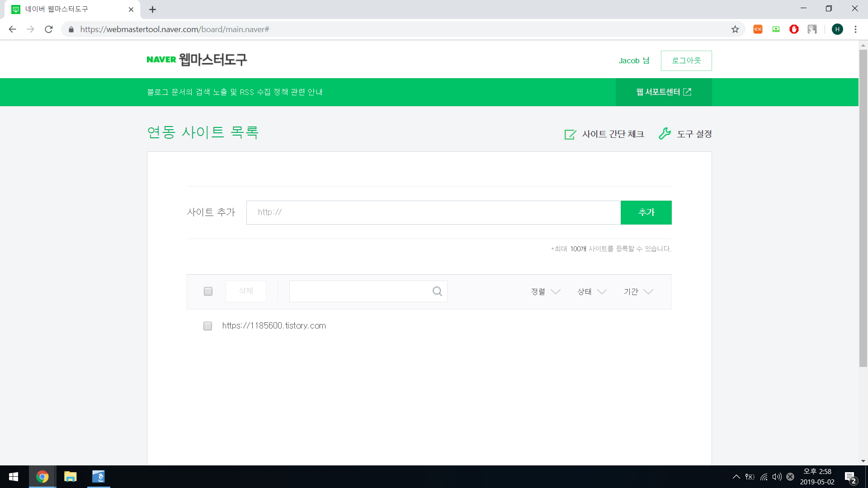This screenshot has height=488, width=868.
Task: Open the https://1185600.tistory.com site link
Action: [274, 326]
